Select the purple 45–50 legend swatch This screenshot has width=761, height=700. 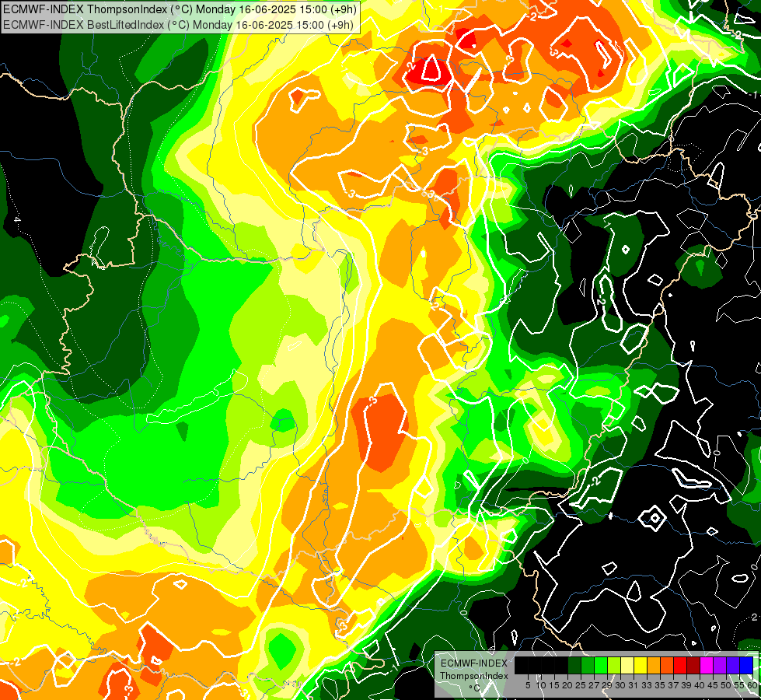tap(720, 665)
